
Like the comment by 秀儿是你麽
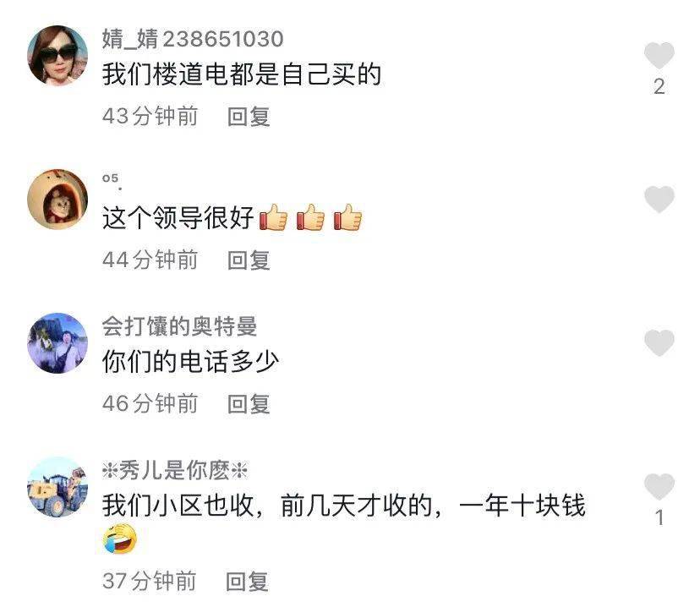pyautogui.click(x=659, y=487)
